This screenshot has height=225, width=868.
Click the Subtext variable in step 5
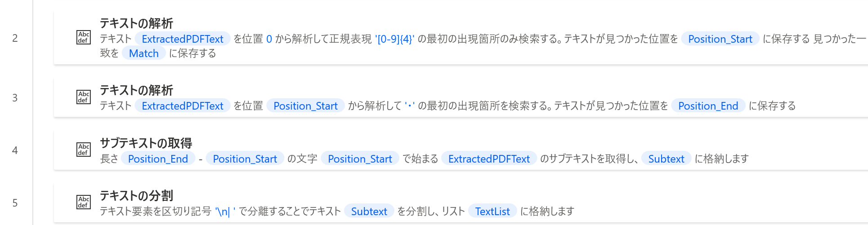click(x=369, y=211)
